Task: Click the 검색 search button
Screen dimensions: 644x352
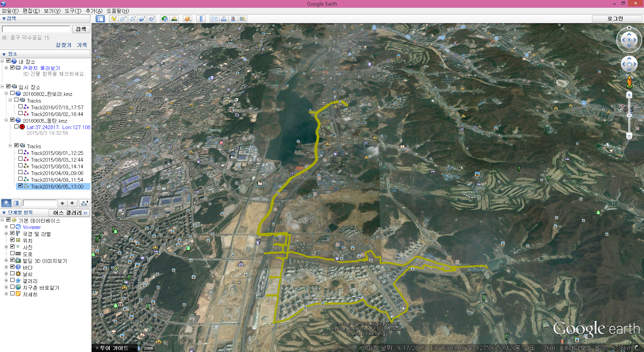Action: 81,29
